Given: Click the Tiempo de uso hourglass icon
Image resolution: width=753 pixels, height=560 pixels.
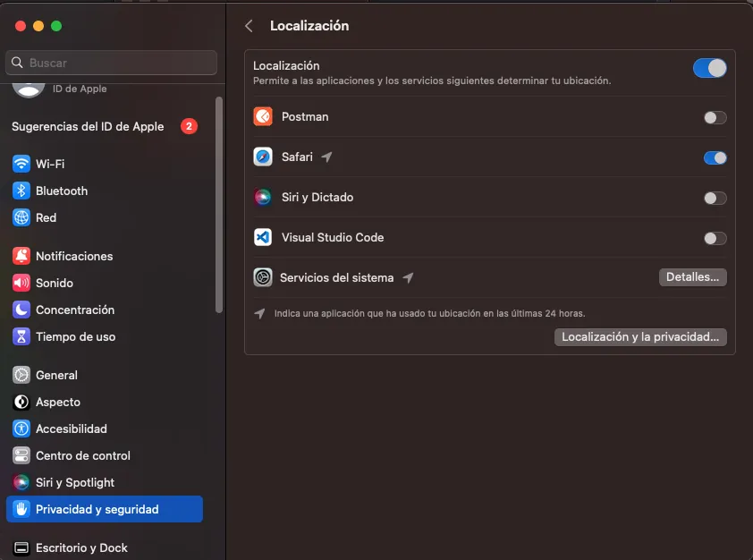Looking at the screenshot, I should [x=21, y=336].
